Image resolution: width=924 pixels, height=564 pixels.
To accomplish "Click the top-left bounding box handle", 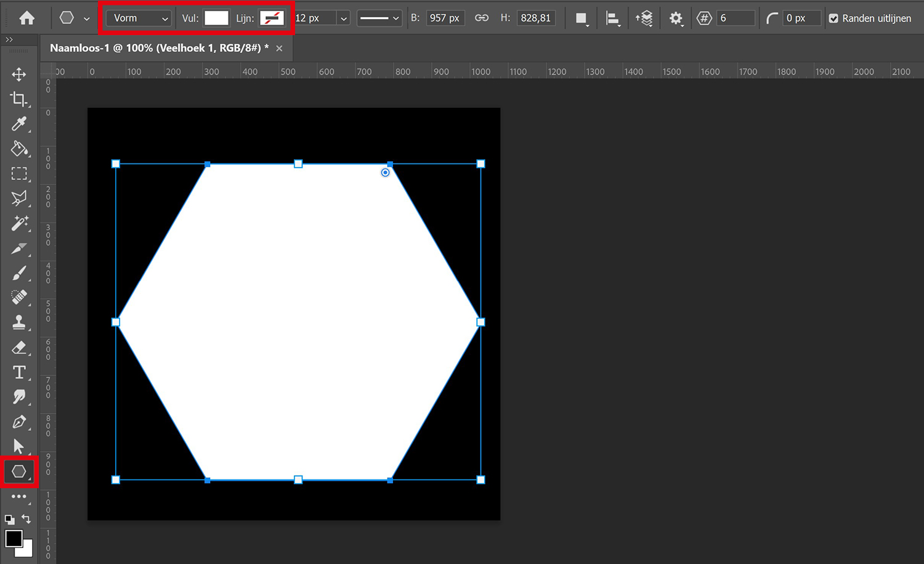I will (116, 164).
